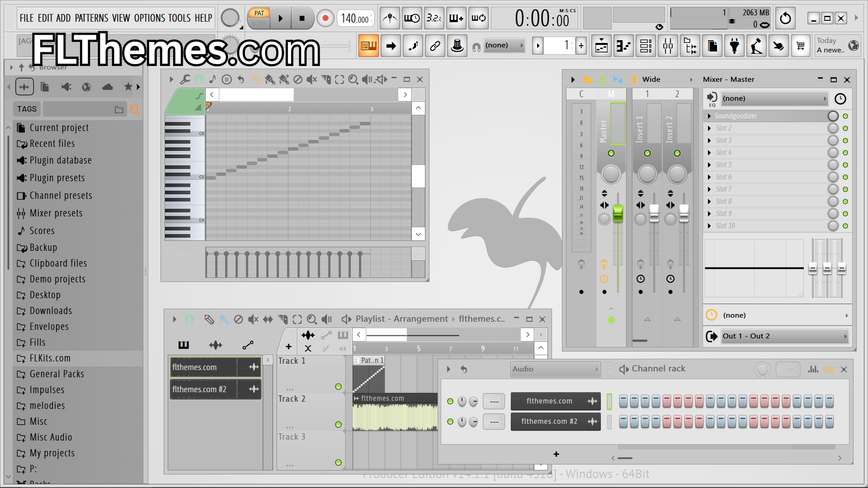Select playlist slip tool

(268, 319)
